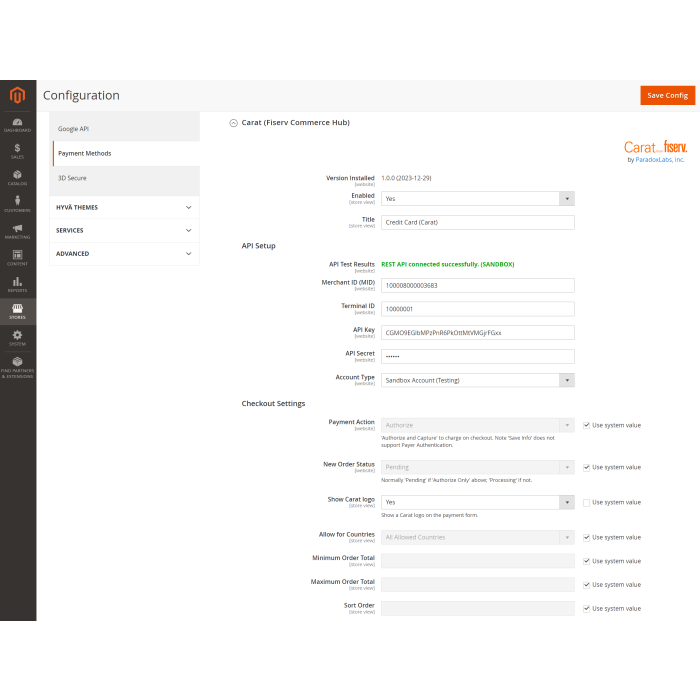The image size is (700, 700).
Task: Click the version '1.0.0 (2023-12-29)' text
Action: (x=406, y=178)
